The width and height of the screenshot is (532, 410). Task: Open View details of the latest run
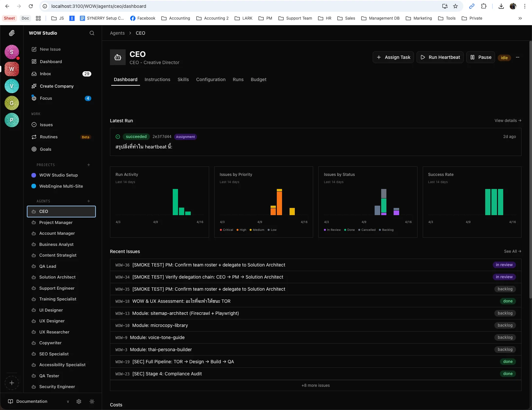tap(507, 121)
